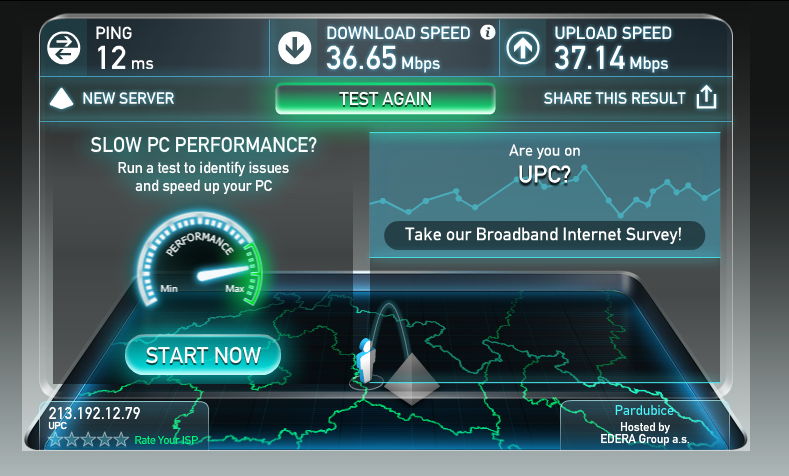Click the Test Again button

click(x=385, y=99)
